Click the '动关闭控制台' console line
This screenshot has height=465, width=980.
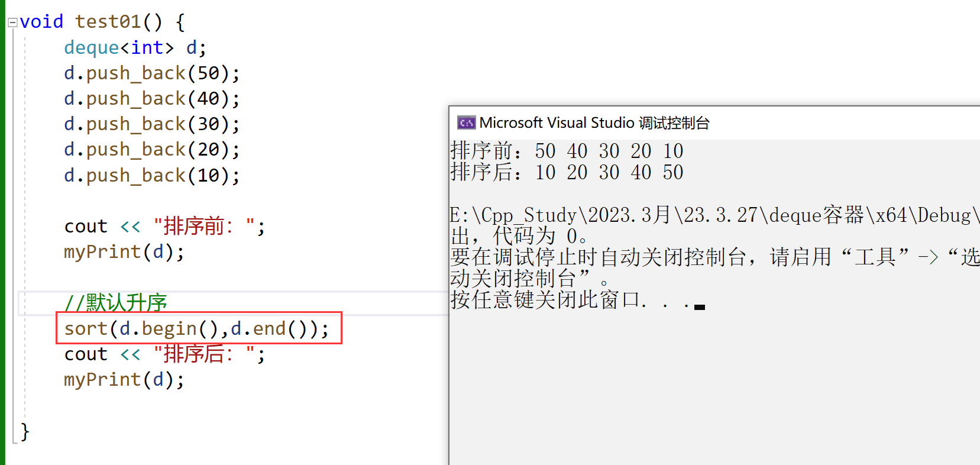coord(529,279)
